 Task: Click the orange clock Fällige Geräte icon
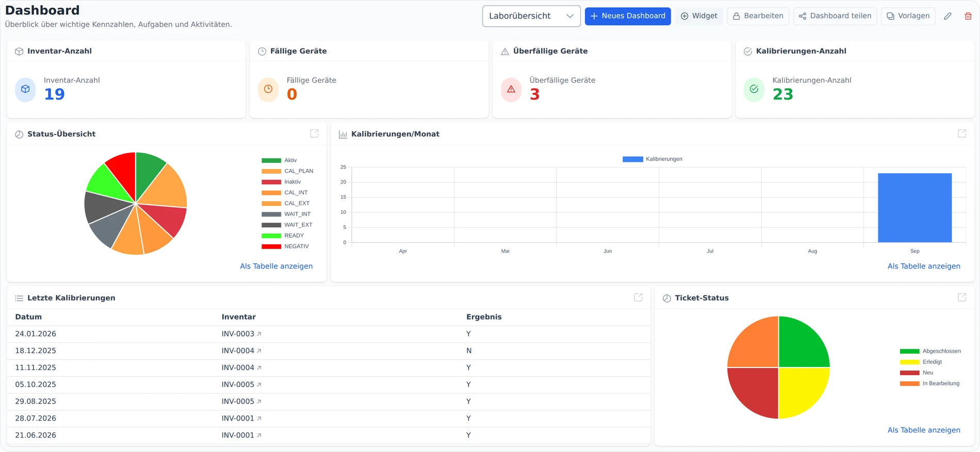pos(268,89)
